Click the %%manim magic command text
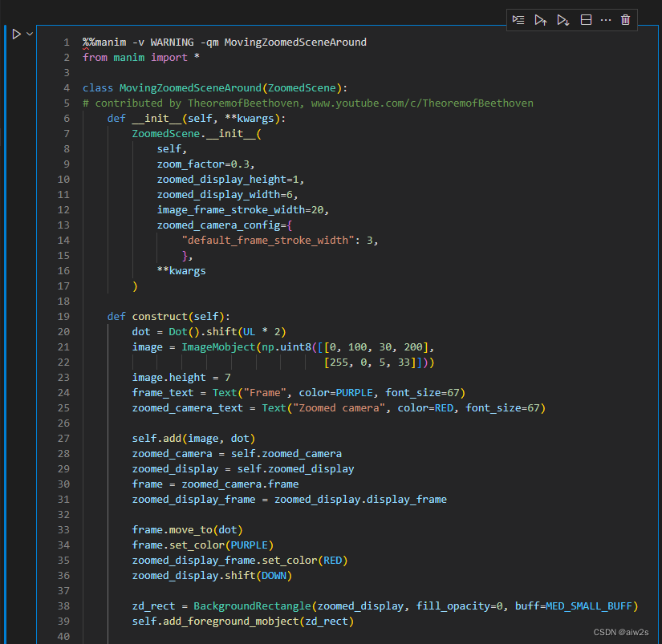This screenshot has height=644, width=662. pyautogui.click(x=104, y=43)
